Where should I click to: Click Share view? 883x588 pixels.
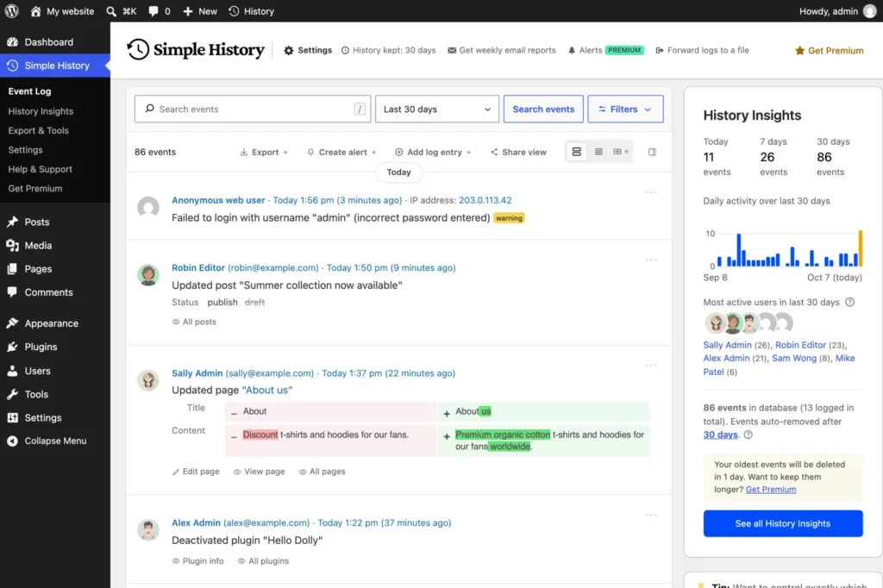tap(518, 152)
